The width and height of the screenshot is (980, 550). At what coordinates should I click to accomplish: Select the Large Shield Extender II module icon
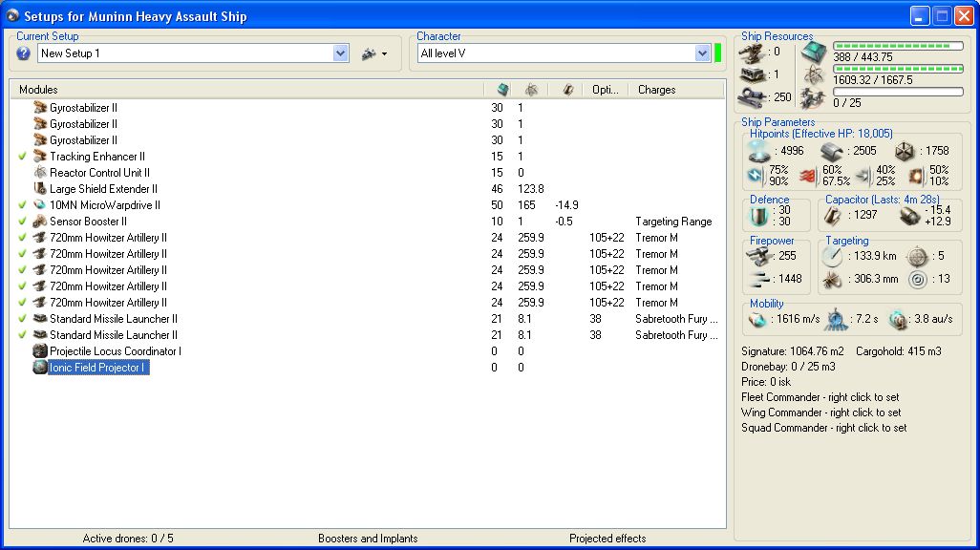pos(40,189)
